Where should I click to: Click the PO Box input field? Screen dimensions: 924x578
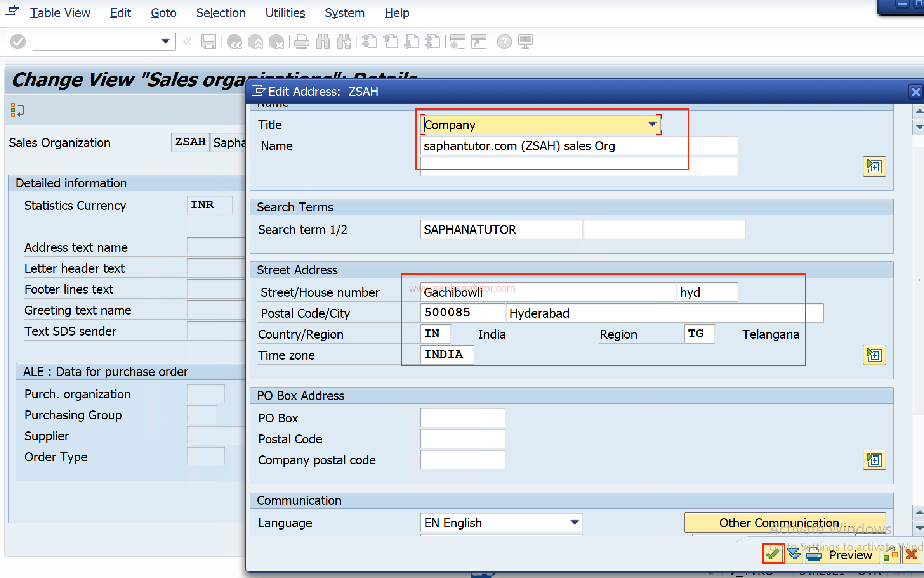pyautogui.click(x=462, y=418)
